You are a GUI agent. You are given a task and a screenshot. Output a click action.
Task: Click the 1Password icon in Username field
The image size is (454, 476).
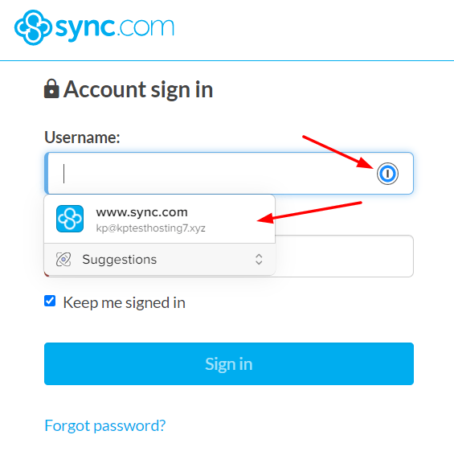(387, 174)
